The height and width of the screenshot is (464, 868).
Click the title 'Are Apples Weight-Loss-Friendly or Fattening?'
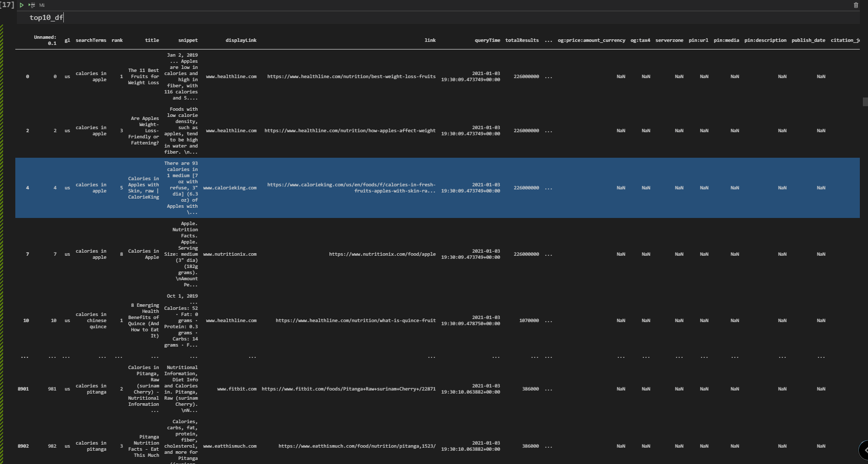[x=144, y=131]
